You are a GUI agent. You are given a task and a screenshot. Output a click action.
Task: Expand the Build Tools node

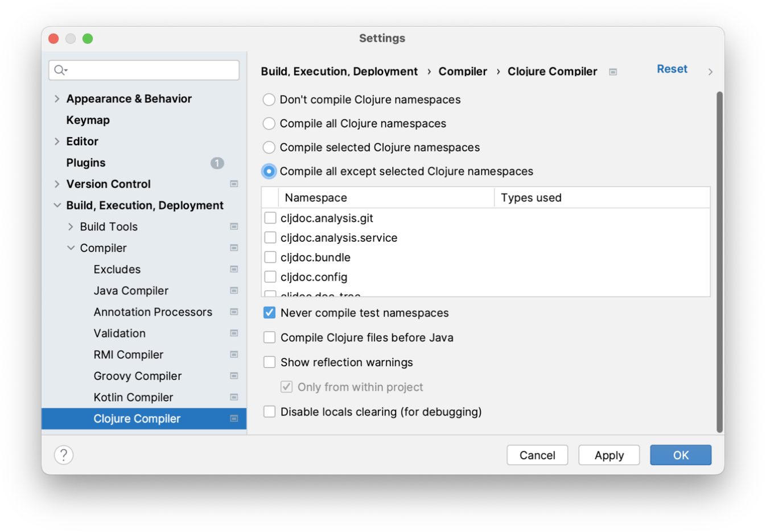pyautogui.click(x=71, y=226)
